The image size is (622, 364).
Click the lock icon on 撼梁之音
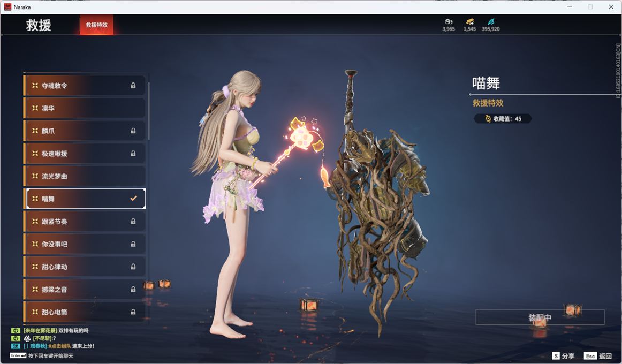coord(133,289)
